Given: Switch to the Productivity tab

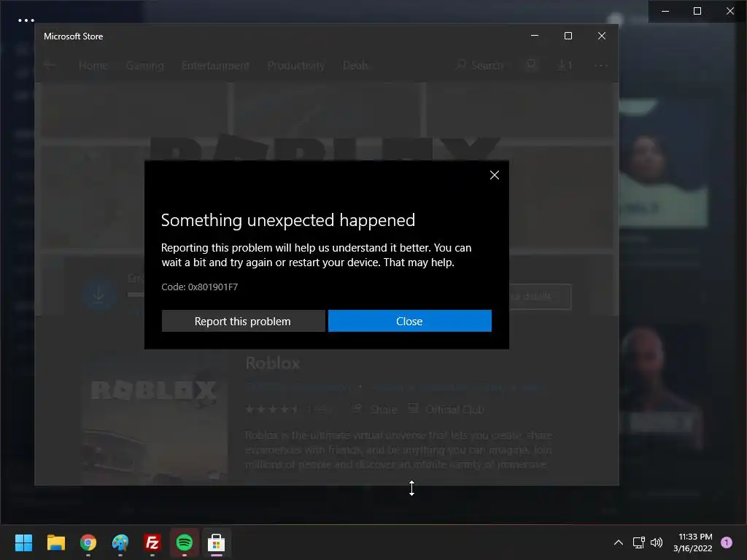Looking at the screenshot, I should coord(296,65).
